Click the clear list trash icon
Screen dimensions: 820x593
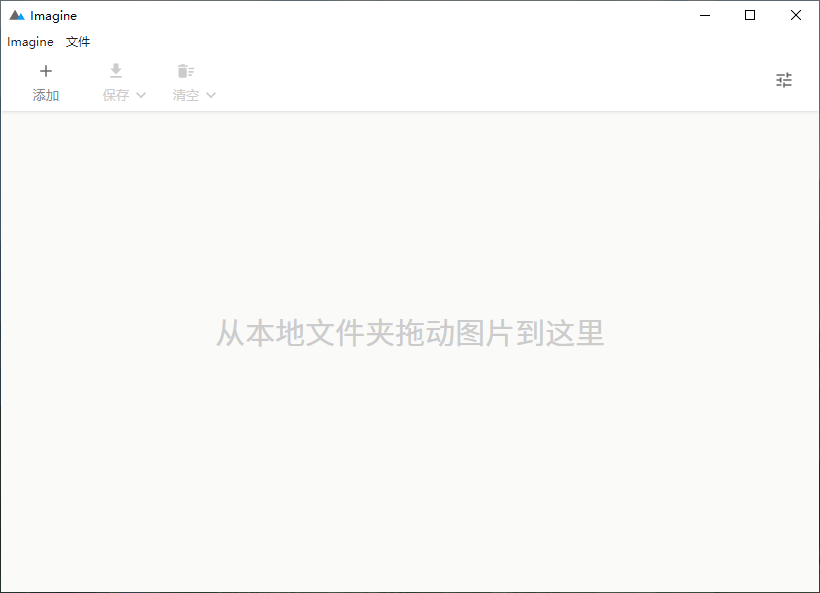point(185,71)
